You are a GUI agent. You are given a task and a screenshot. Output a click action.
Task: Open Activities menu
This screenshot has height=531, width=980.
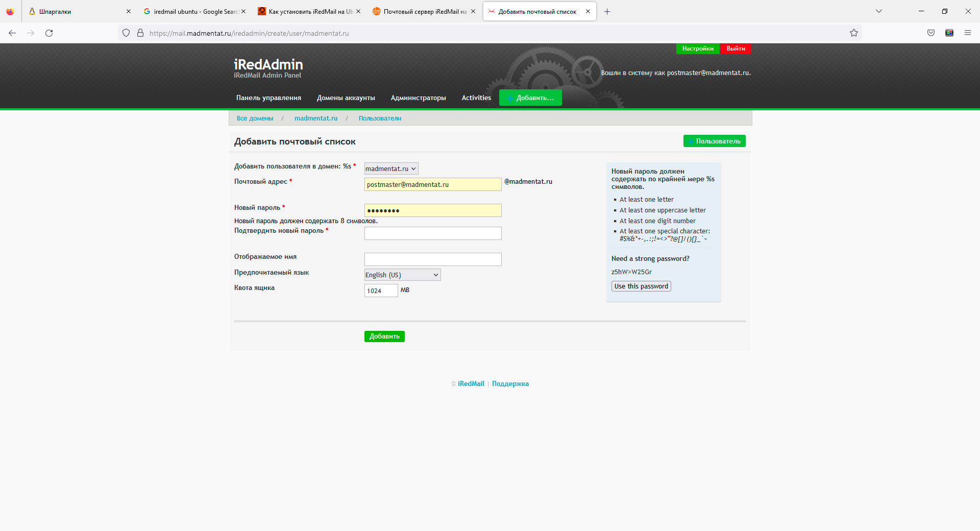(476, 98)
